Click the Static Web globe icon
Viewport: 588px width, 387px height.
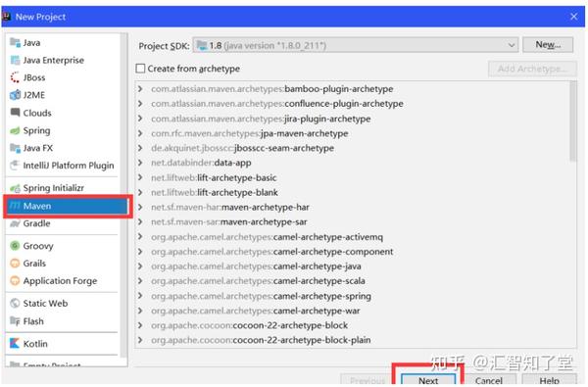[15, 303]
